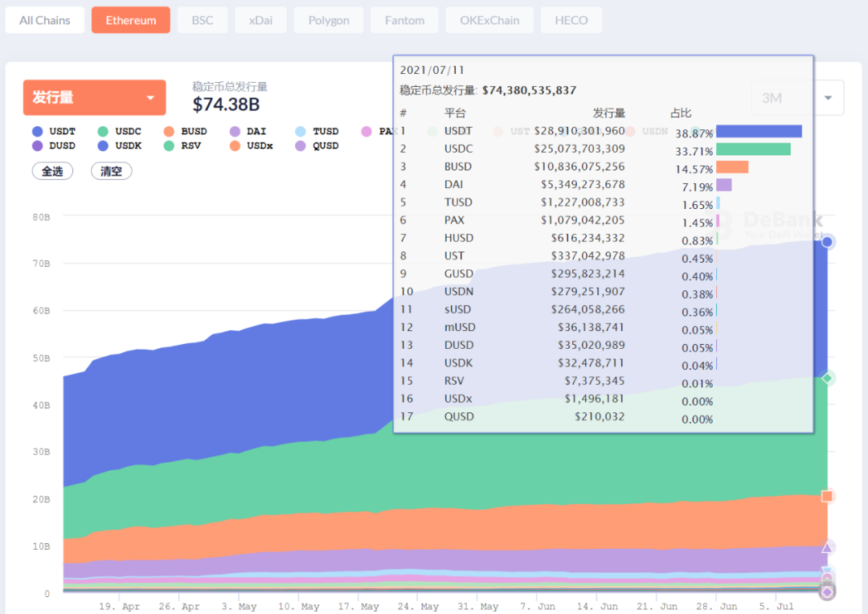Toggle BUSD series visibility in legend
868x614 pixels.
click(186, 131)
